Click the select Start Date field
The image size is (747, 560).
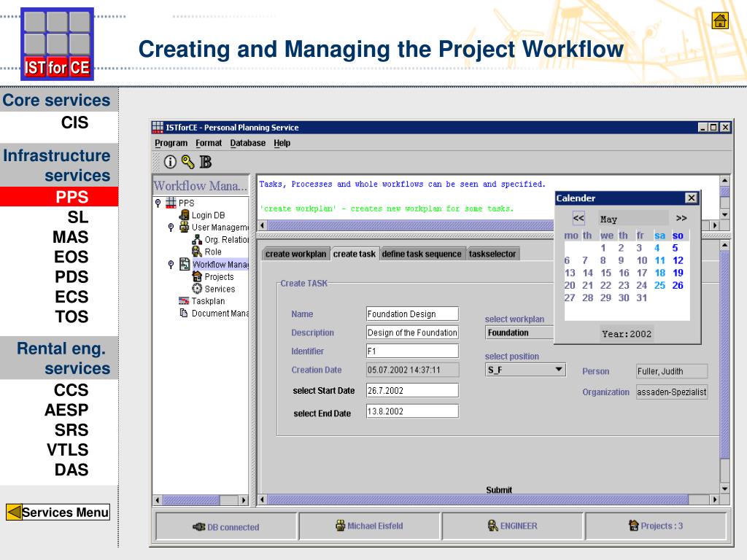(412, 390)
